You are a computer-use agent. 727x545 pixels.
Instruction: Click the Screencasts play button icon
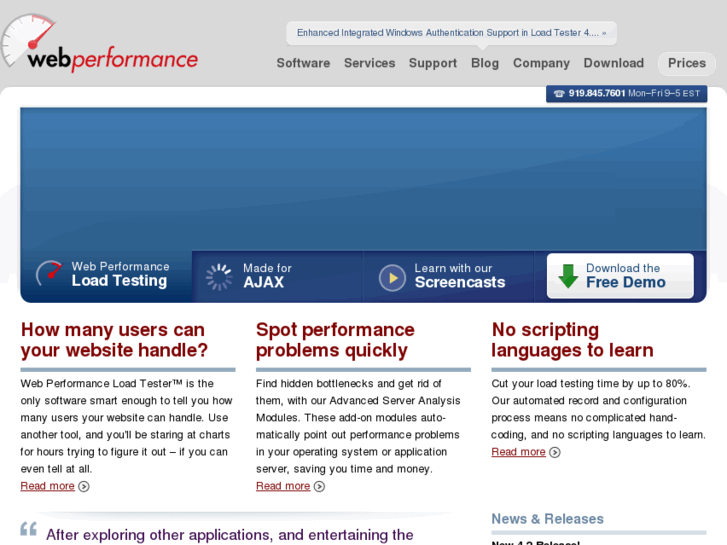pos(392,278)
